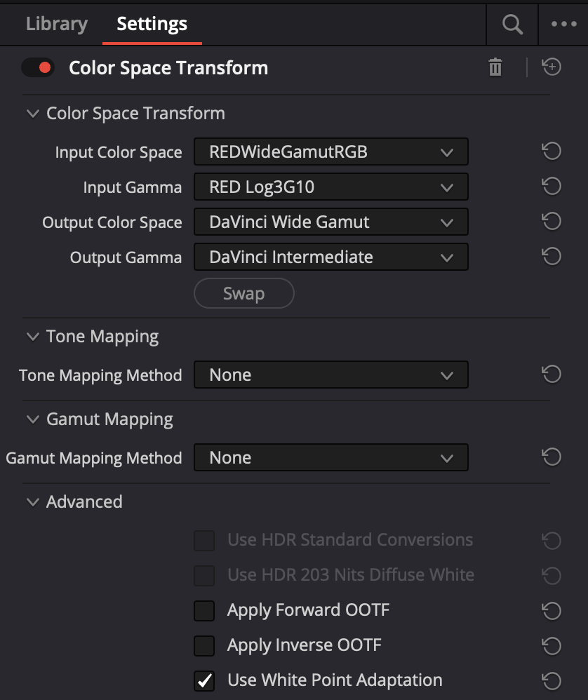588x700 pixels.
Task: Check the Apply Inverse OOTF box
Action: pos(204,645)
